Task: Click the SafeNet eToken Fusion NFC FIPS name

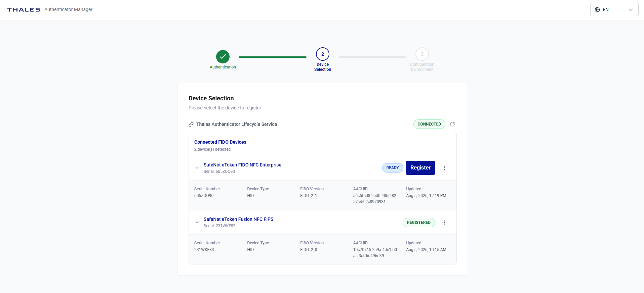Action: (x=239, y=219)
